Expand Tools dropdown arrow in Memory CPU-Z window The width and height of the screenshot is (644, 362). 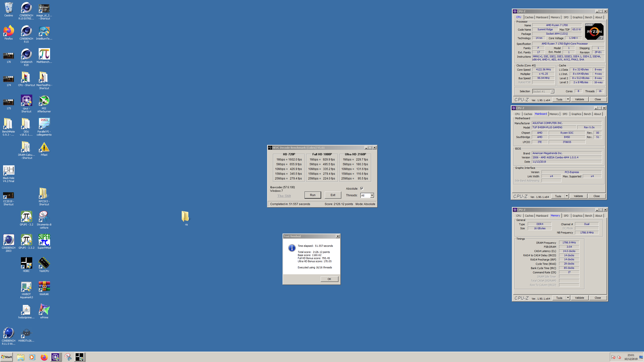click(x=568, y=298)
